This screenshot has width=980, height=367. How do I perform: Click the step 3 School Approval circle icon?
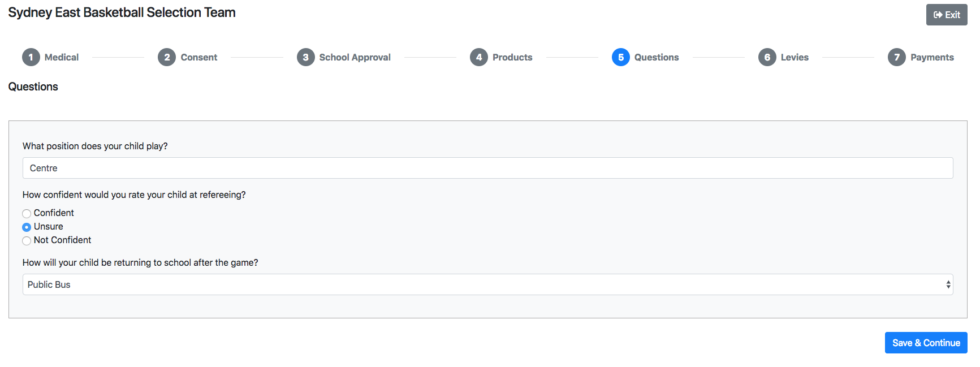pos(305,57)
